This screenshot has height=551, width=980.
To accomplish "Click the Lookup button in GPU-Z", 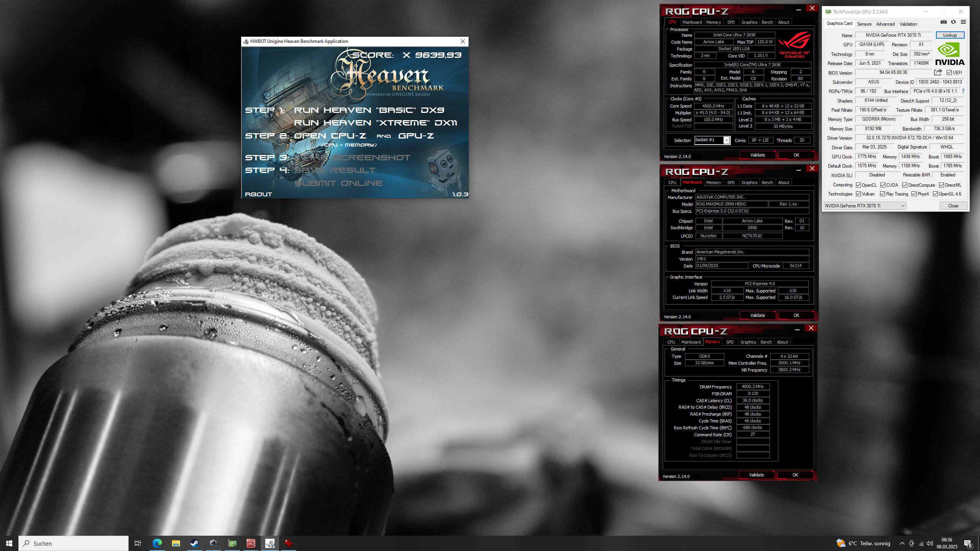I will [950, 35].
